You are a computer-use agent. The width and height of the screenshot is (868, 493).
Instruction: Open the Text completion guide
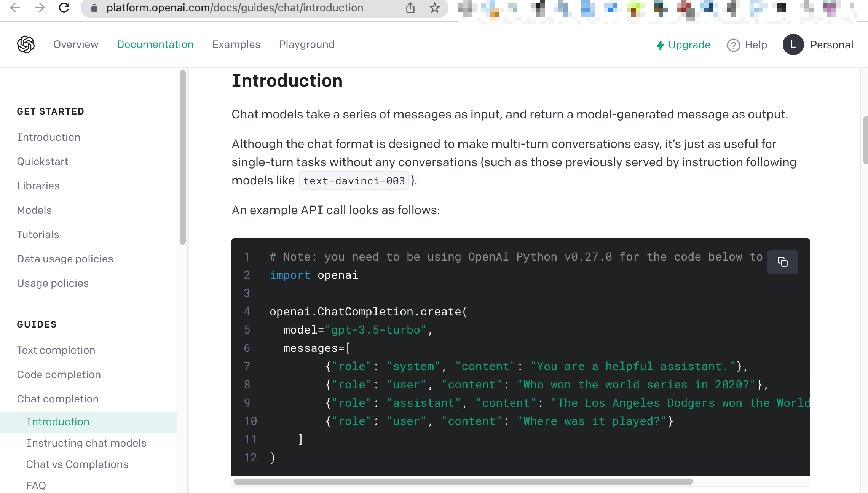coord(56,350)
